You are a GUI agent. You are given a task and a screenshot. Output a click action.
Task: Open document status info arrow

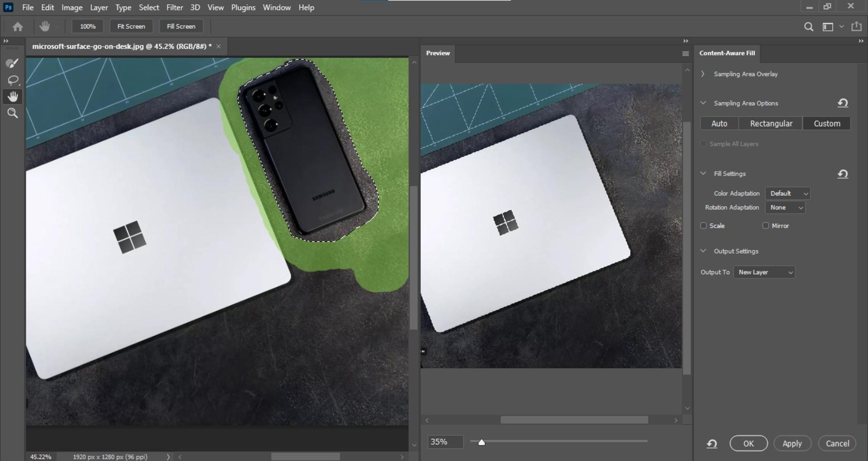tap(168, 457)
